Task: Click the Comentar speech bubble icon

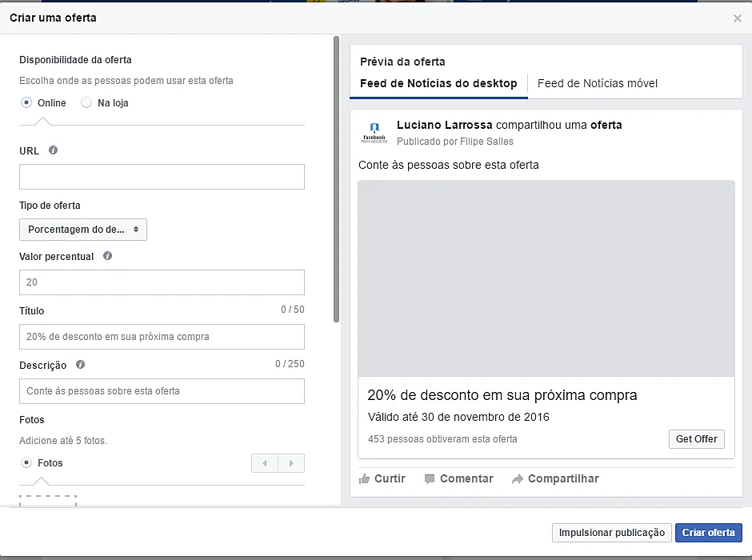Action: coord(430,478)
